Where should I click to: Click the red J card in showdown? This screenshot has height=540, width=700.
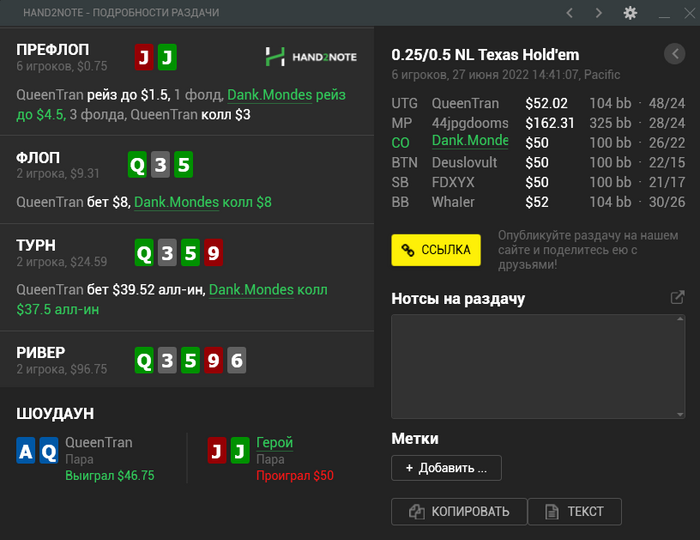(x=217, y=451)
